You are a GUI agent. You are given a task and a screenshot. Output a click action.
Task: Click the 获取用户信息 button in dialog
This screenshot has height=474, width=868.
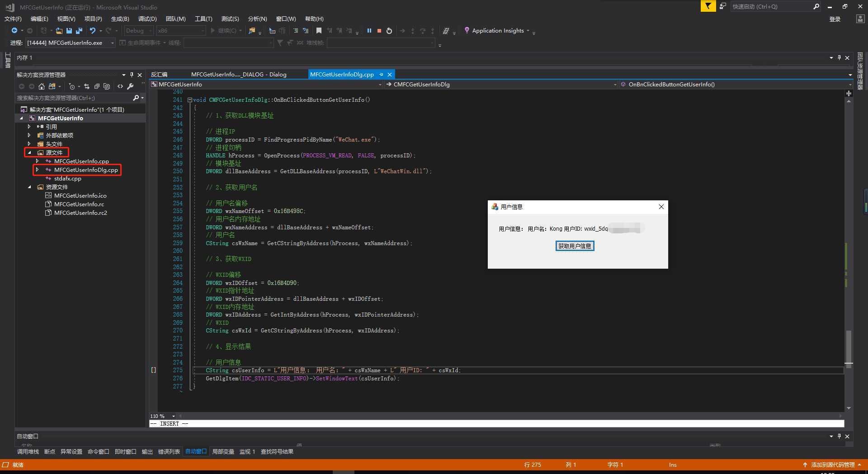(x=575, y=246)
